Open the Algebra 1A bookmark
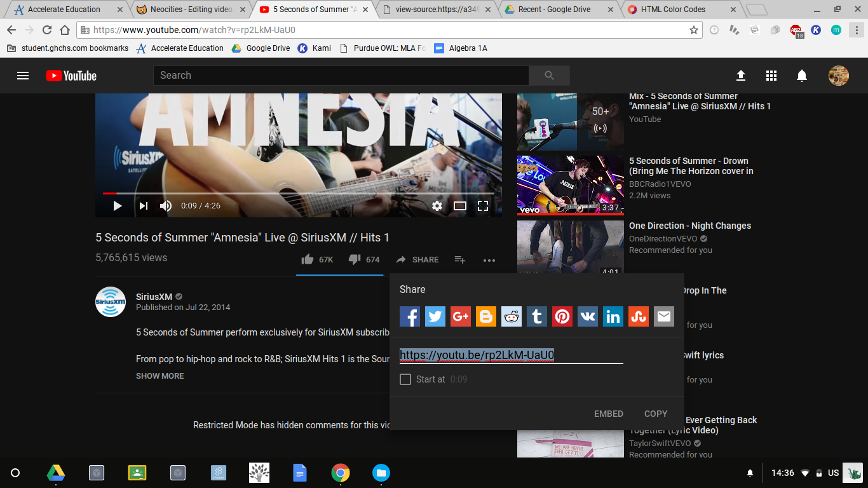868x488 pixels. [x=461, y=48]
